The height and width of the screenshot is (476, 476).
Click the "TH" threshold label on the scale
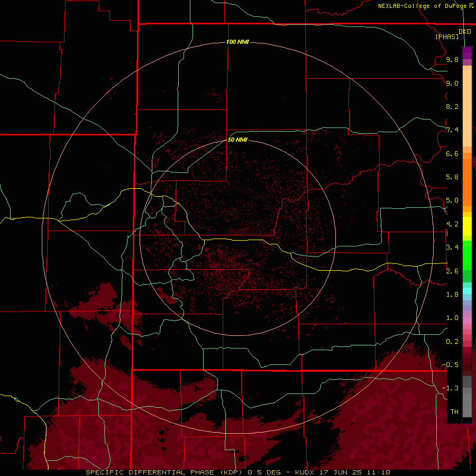(454, 412)
